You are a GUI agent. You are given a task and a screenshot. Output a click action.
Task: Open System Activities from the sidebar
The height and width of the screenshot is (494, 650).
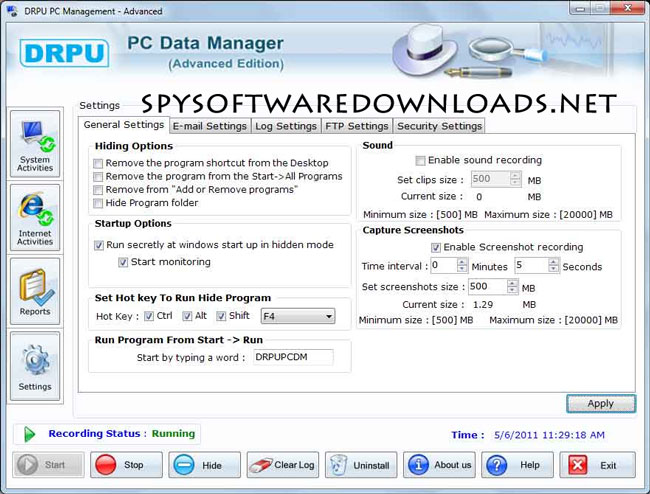tap(35, 144)
